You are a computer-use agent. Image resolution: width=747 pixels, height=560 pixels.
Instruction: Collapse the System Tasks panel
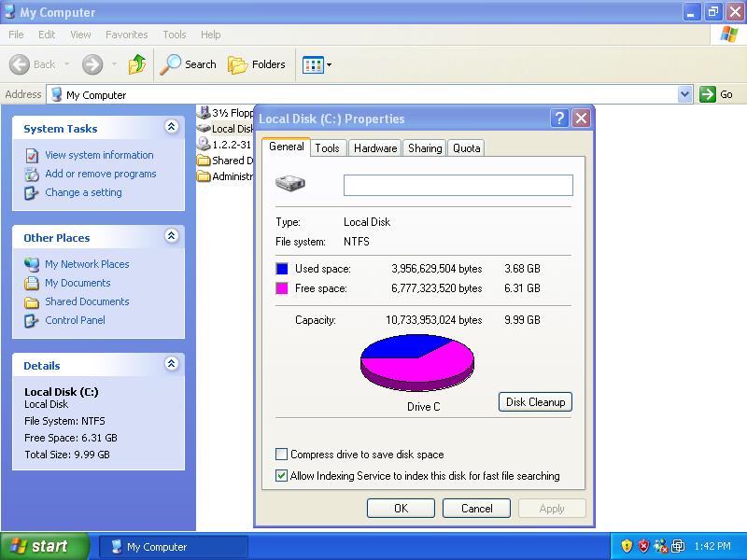click(x=172, y=127)
